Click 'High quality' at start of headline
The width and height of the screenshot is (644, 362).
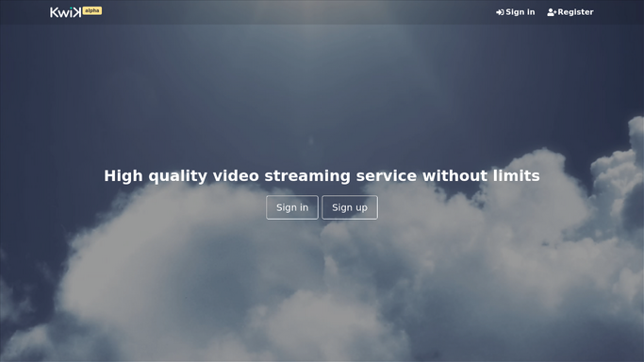[156, 175]
